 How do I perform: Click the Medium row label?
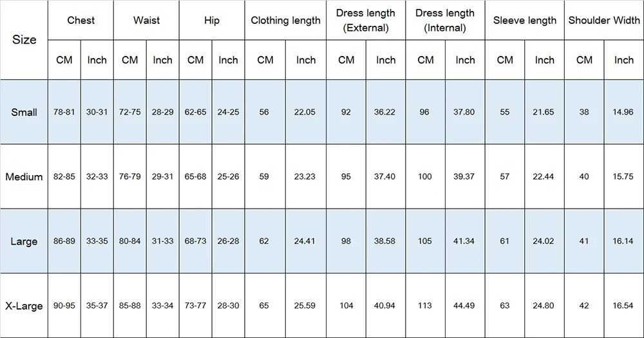pos(24,176)
